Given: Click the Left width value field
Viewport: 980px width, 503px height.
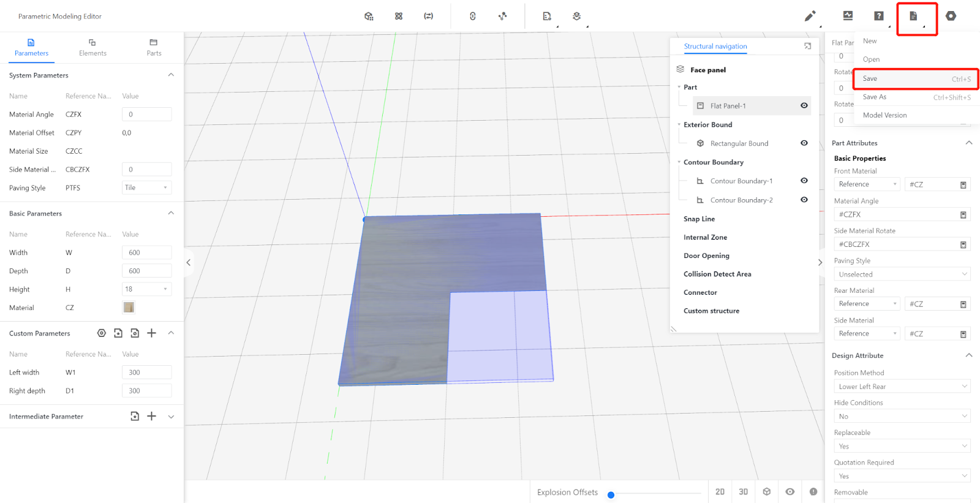Looking at the screenshot, I should click(147, 373).
